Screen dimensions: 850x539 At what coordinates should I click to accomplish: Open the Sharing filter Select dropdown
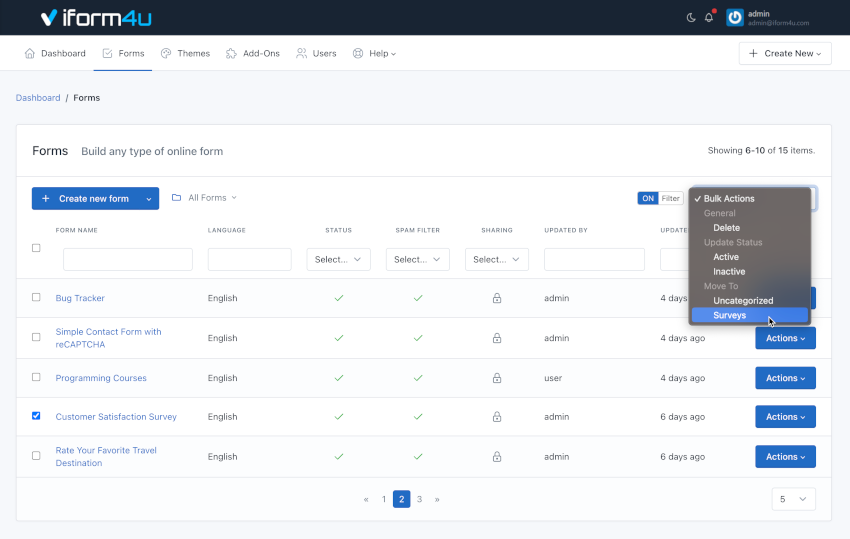pos(497,259)
